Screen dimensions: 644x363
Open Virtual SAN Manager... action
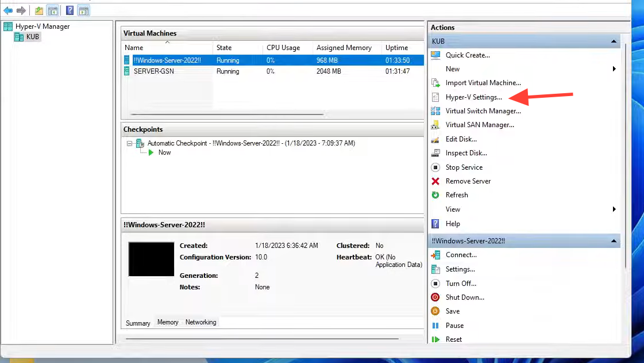[x=480, y=125]
